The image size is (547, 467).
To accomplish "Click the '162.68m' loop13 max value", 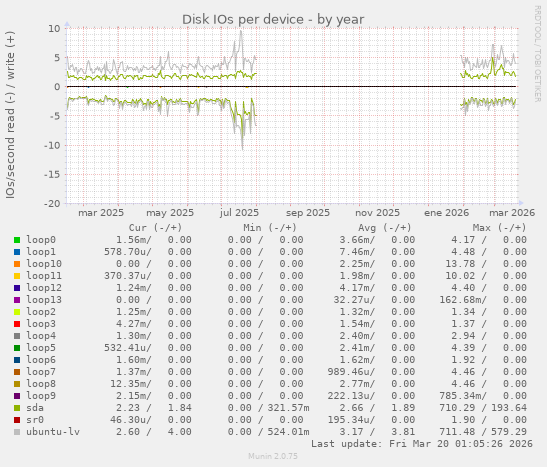I will pos(463,300).
